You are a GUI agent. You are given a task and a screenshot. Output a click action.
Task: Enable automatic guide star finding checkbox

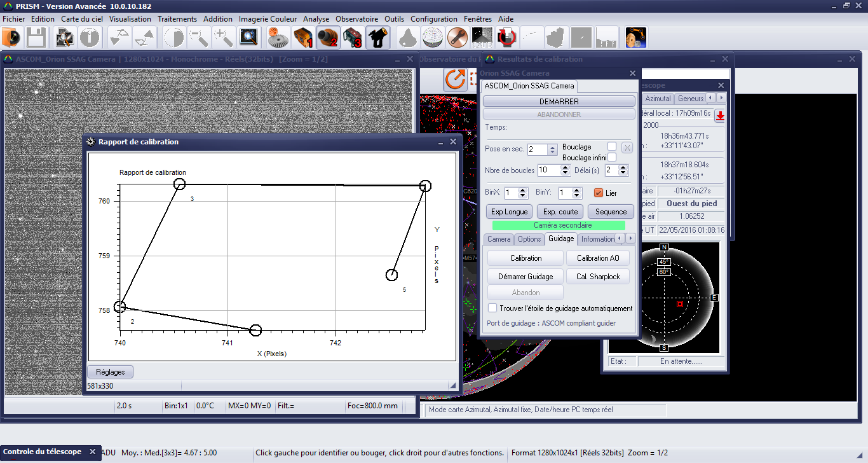click(492, 308)
